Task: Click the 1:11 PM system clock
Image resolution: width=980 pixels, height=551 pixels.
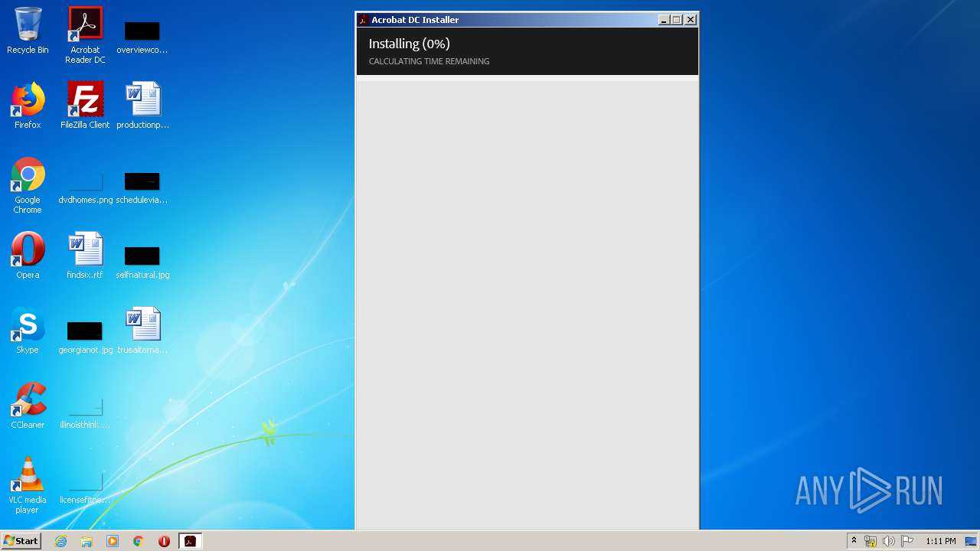Action: point(940,541)
